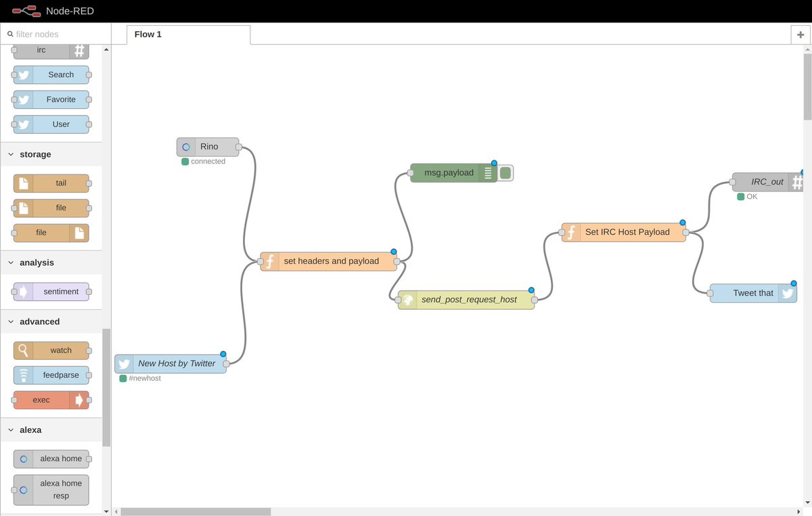Collapse the analysis palette category
Screen dimensions: 812x516
[x=51, y=262]
